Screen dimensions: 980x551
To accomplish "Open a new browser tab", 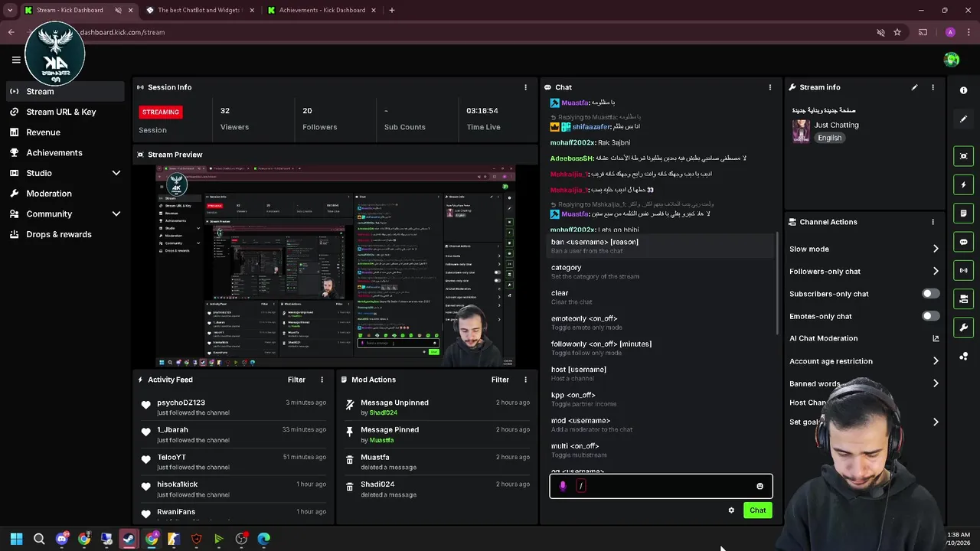I will click(x=391, y=10).
